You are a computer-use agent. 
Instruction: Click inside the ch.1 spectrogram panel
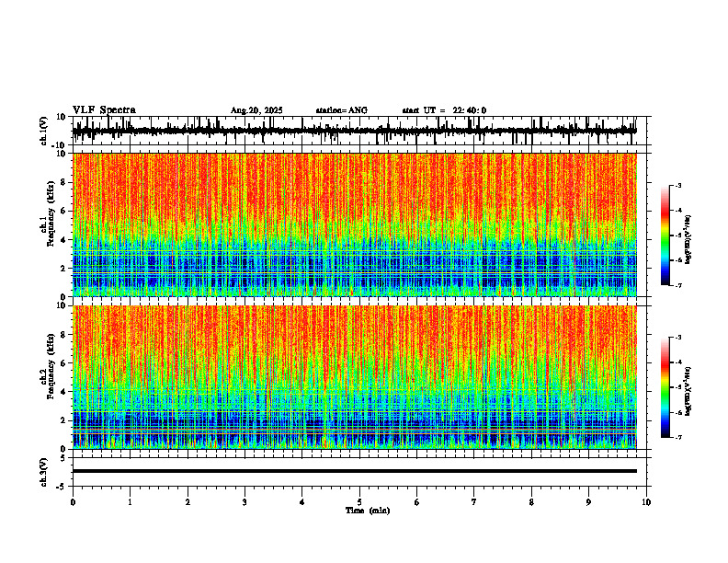pyautogui.click(x=354, y=224)
